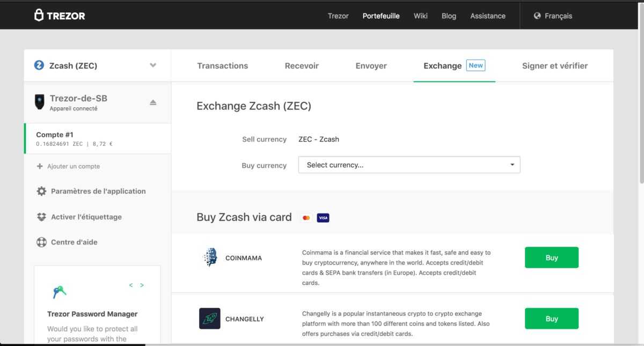Click the Changelly rocket logo
This screenshot has width=644, height=346.
[209, 319]
